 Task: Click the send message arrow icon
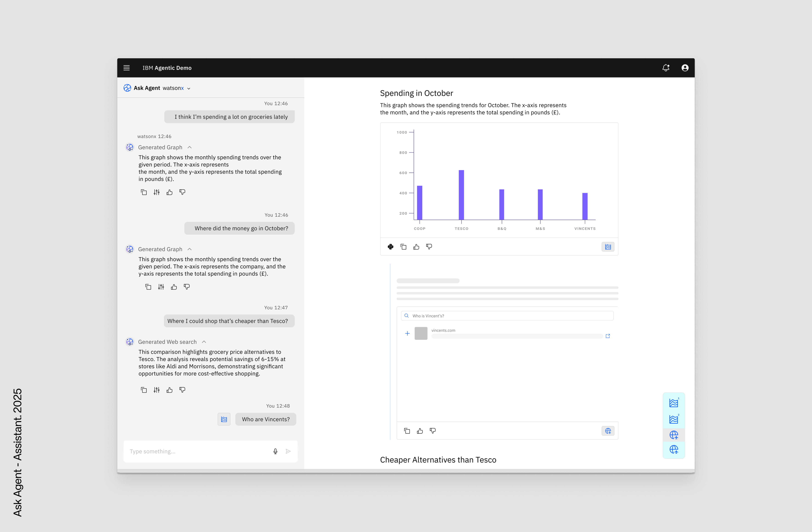pos(288,451)
